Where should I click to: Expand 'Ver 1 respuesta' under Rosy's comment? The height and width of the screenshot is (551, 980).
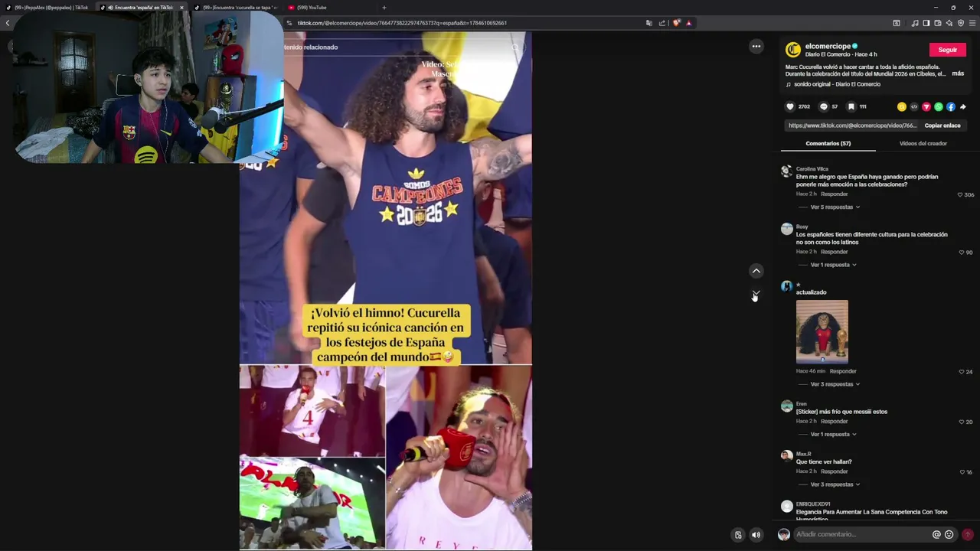[x=833, y=265]
